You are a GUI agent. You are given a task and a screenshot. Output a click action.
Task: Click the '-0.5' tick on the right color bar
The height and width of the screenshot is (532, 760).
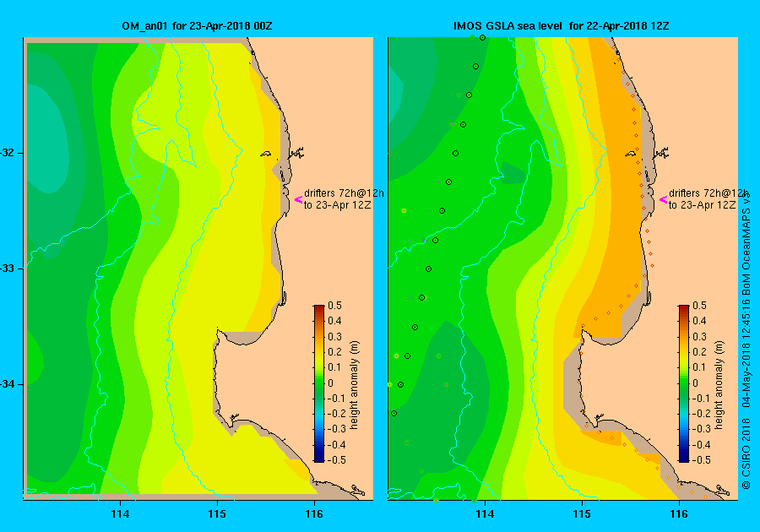[699, 460]
